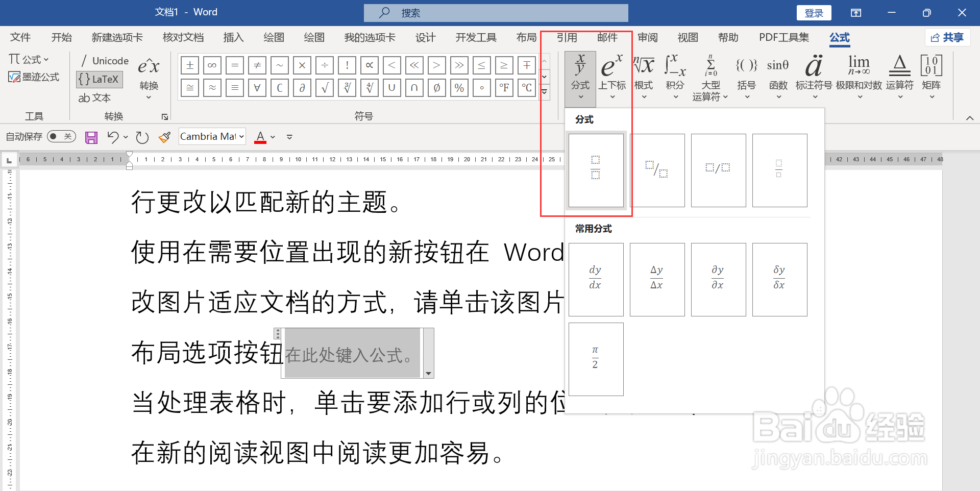
Task: Insert the Δy over Δx fraction
Action: pyautogui.click(x=657, y=279)
